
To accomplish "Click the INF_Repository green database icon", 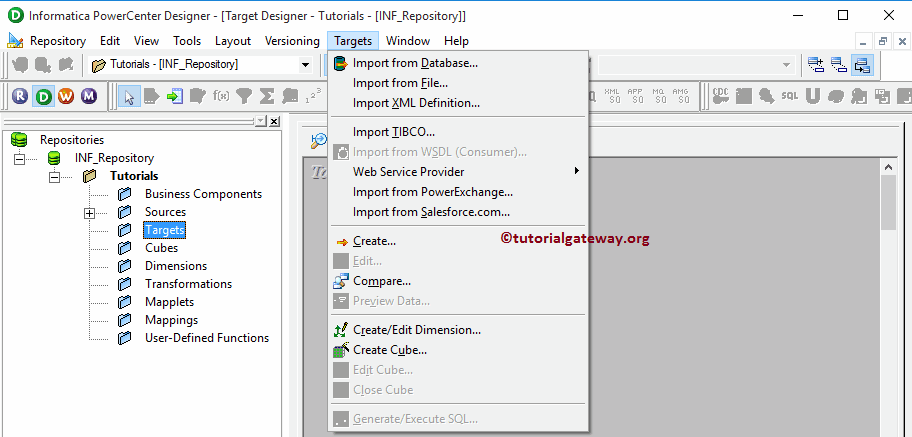I will [x=54, y=158].
